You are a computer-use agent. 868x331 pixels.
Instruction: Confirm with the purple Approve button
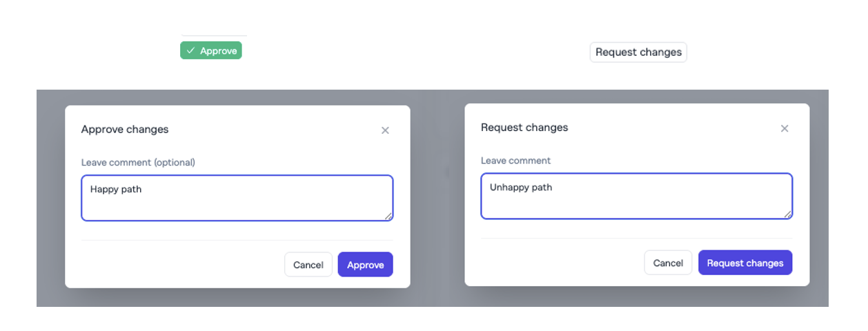point(365,265)
